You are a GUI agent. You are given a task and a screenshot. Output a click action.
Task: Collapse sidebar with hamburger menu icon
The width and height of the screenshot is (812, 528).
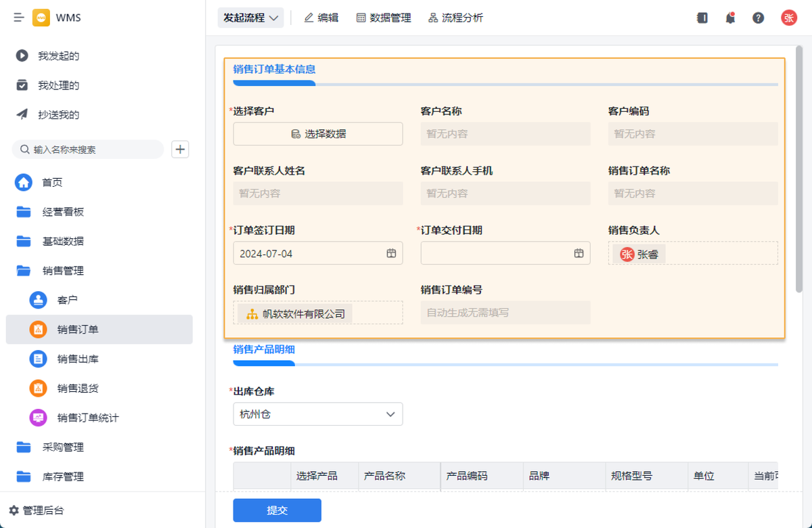(x=19, y=18)
